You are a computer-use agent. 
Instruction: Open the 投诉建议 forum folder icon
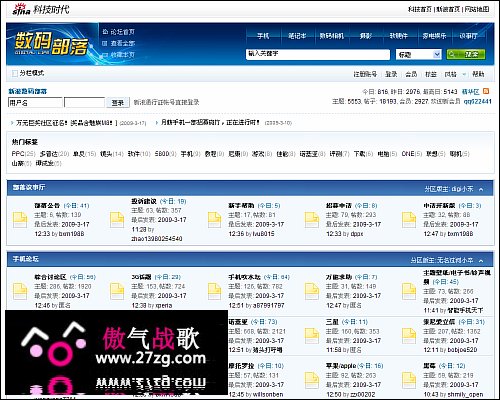click(x=117, y=220)
